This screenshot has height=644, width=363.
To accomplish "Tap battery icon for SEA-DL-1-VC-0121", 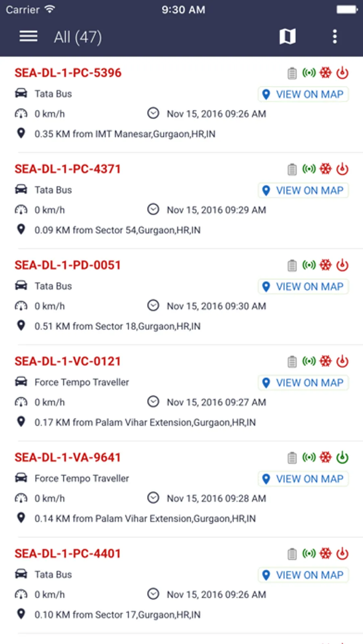I will coord(292,361).
